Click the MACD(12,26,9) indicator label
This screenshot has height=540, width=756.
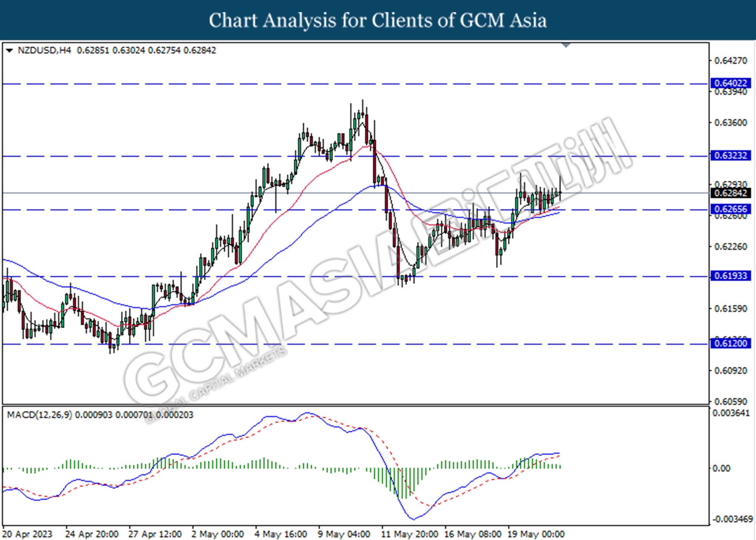pos(39,415)
